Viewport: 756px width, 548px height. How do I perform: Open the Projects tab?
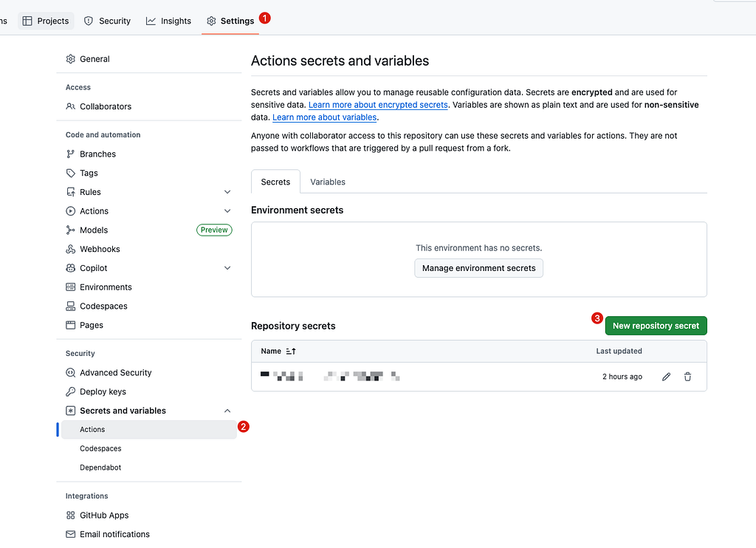coord(47,21)
